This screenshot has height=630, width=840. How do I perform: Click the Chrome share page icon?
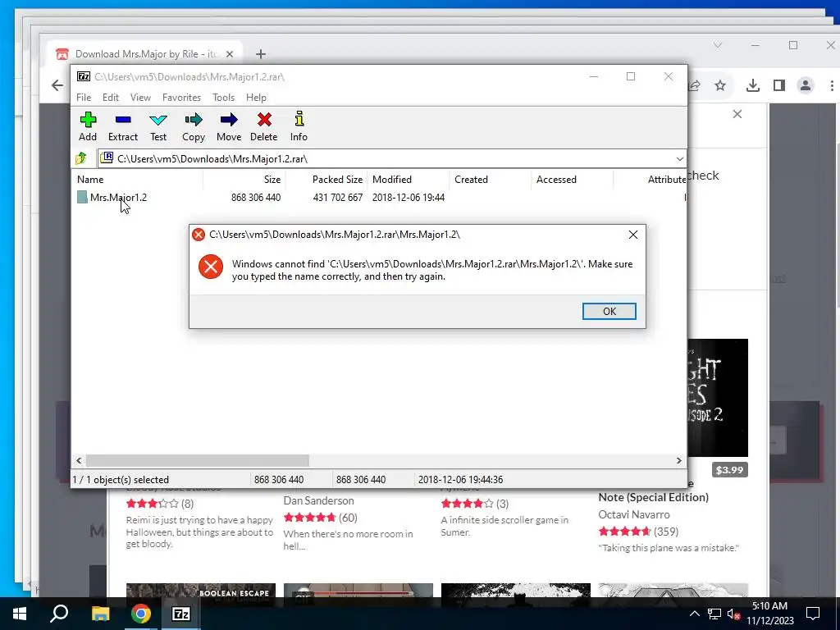695,85
